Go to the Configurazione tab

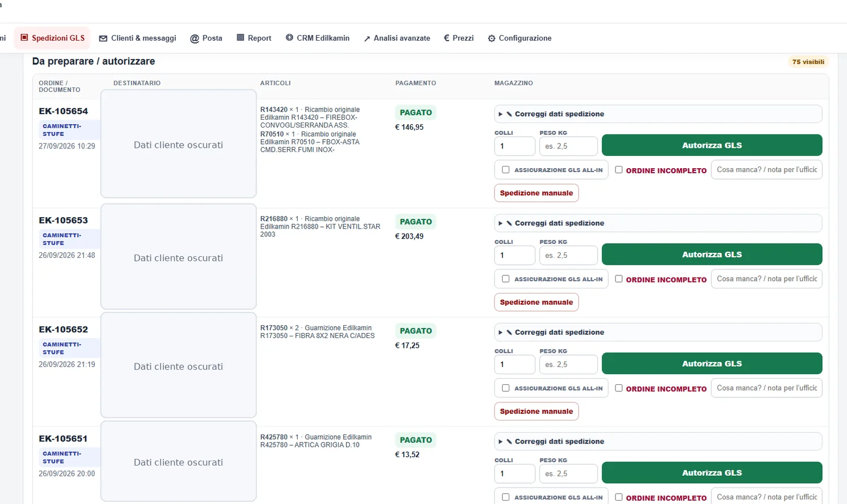(519, 38)
